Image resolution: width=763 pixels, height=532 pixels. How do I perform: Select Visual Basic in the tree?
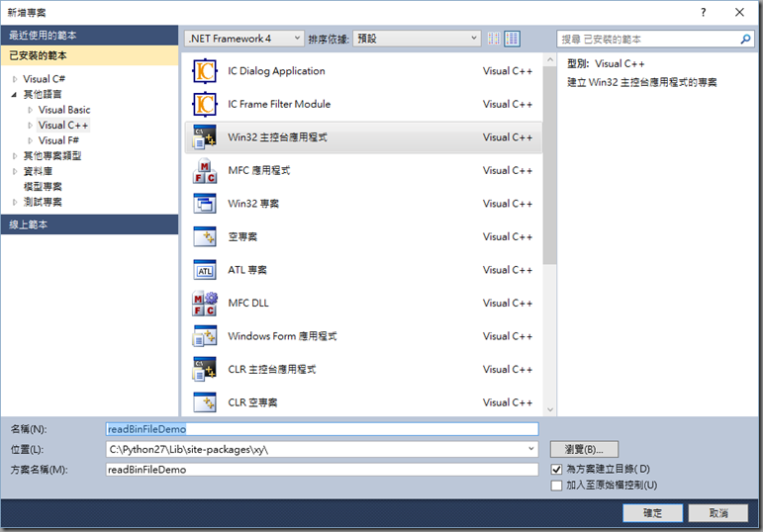tap(64, 110)
